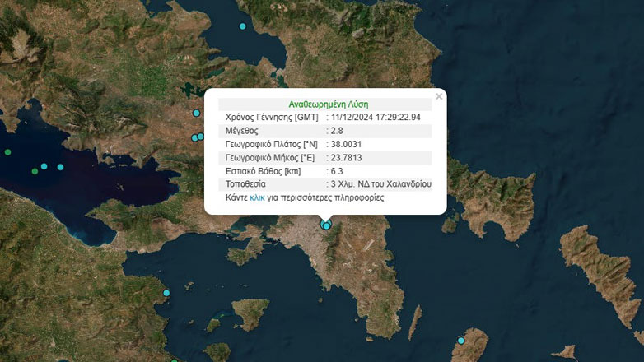Select location text '3 Χλμ. ΝΔ του Χαλανδρίου'
Screen dimensions: 644x362
coord(381,184)
